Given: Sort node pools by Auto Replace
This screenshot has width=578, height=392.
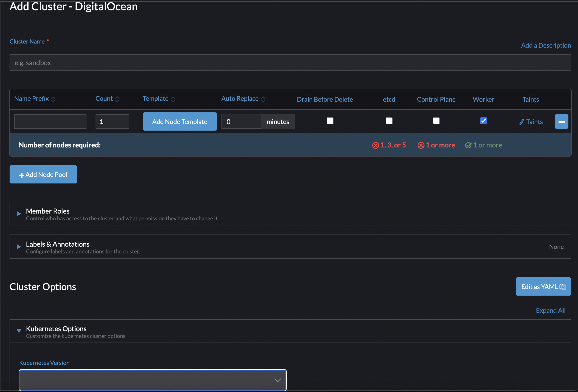Looking at the screenshot, I should (x=263, y=99).
